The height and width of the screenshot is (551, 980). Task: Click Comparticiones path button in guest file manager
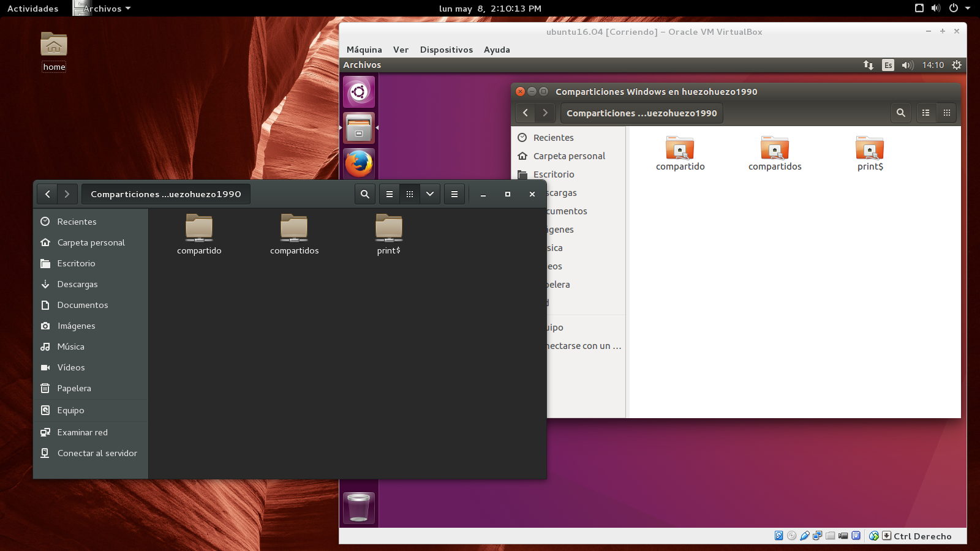click(642, 113)
